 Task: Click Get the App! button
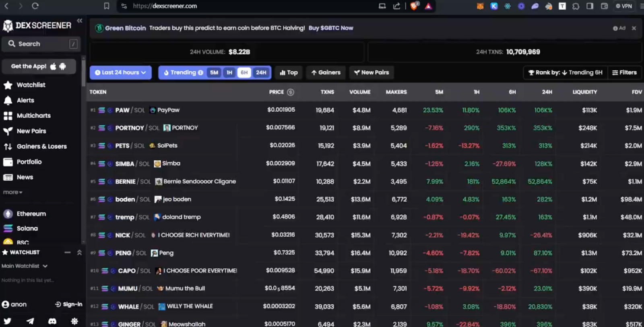pos(39,66)
